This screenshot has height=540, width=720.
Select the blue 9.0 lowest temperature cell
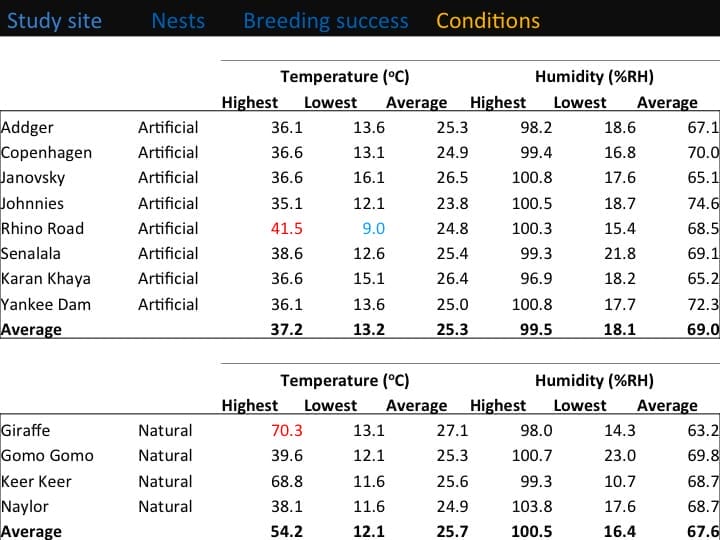[373, 228]
